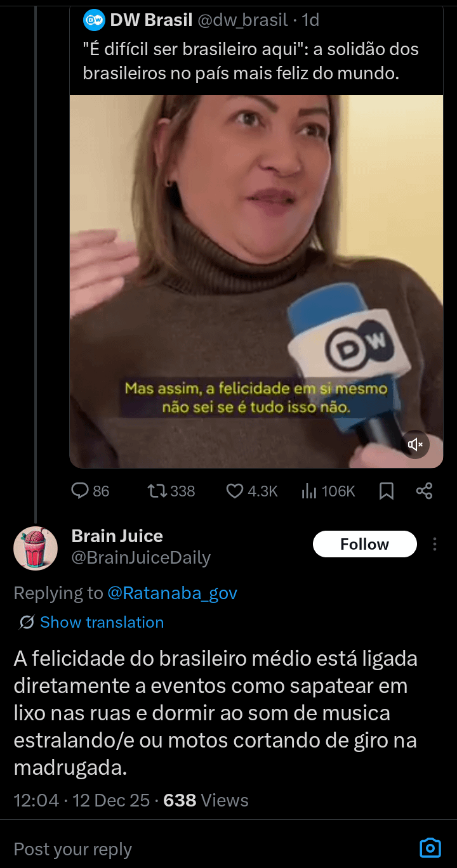Screen dimensions: 457x868
Task: Visit the @Ratanaba_gov mention link
Action: coord(172,593)
